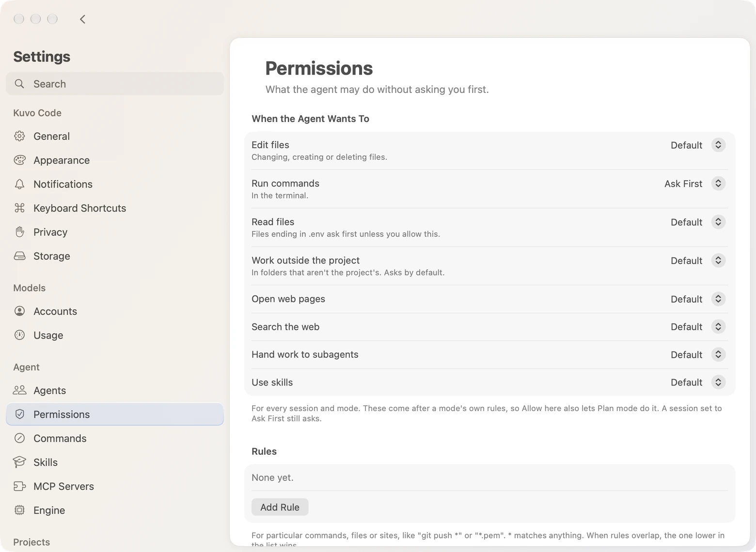Click the Engine chip icon
Screen dimensions: 756x552
(19, 510)
